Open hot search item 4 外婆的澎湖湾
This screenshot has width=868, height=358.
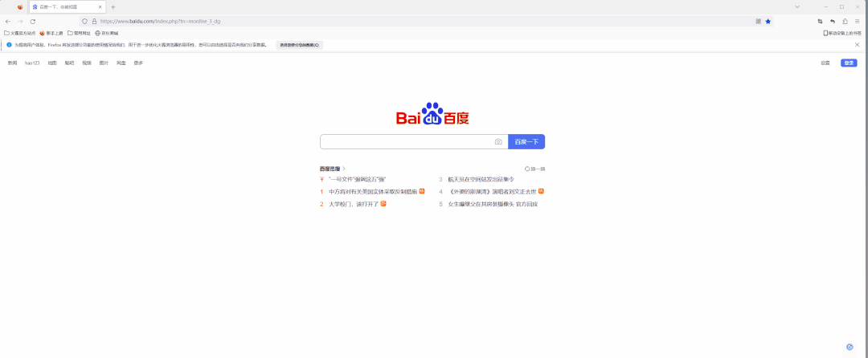coord(492,192)
